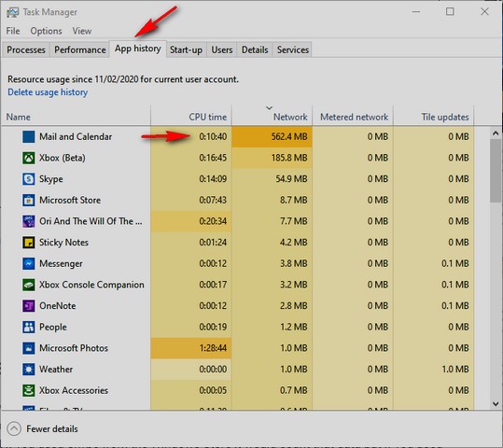Image resolution: width=503 pixels, height=448 pixels.
Task: Select the Xbox Accessories row name
Action: pos(74,390)
